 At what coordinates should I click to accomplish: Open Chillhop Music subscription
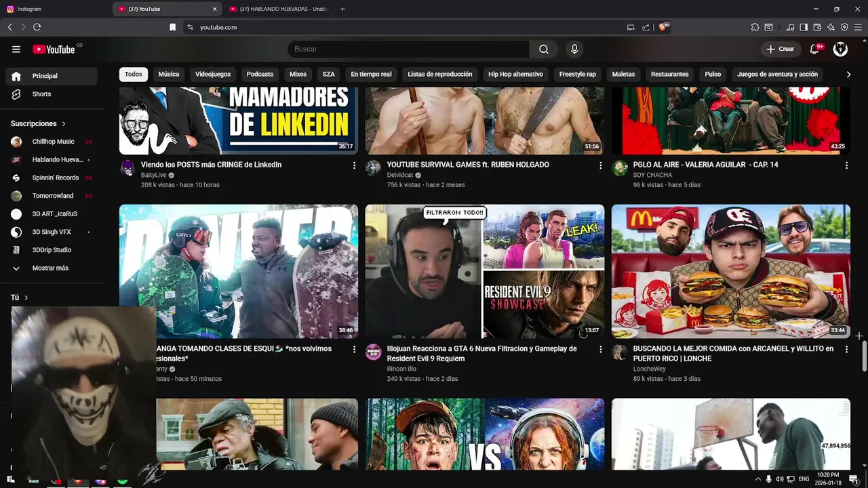[x=52, y=142]
